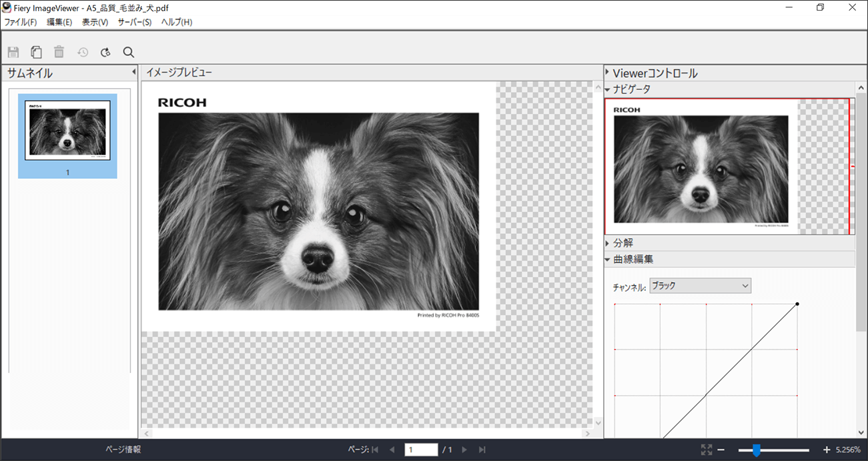Click the trash delete toolbar icon
The width and height of the screenshot is (868, 461).
coord(59,52)
